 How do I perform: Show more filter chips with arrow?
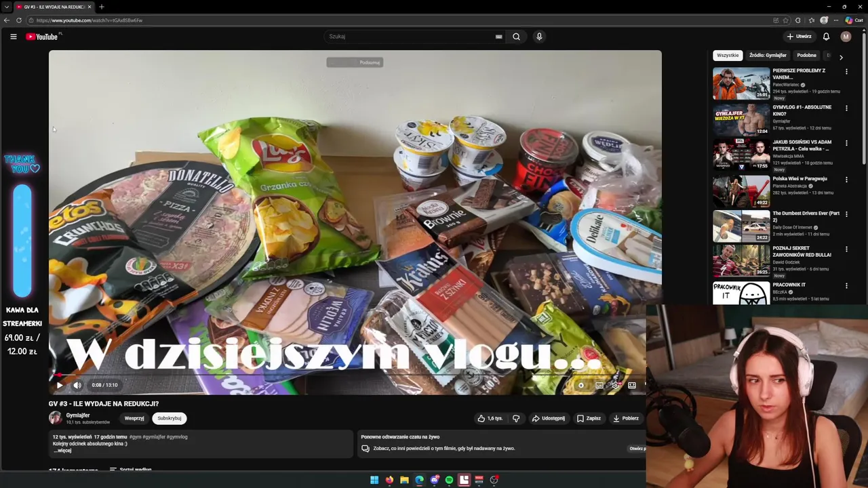(x=841, y=58)
